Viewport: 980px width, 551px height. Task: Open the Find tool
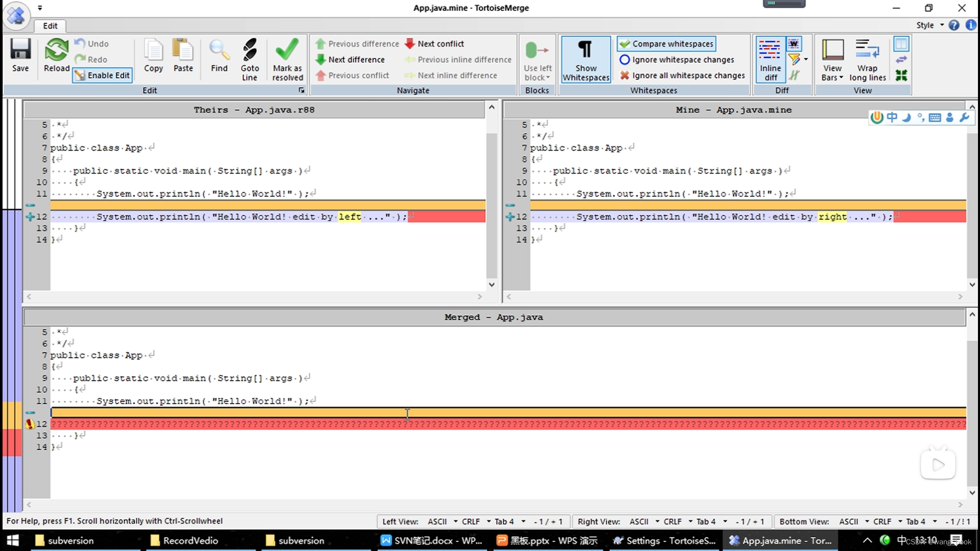(x=219, y=55)
